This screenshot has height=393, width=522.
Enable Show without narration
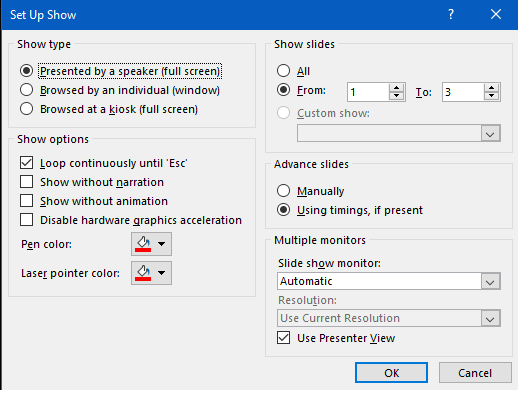[26, 182]
